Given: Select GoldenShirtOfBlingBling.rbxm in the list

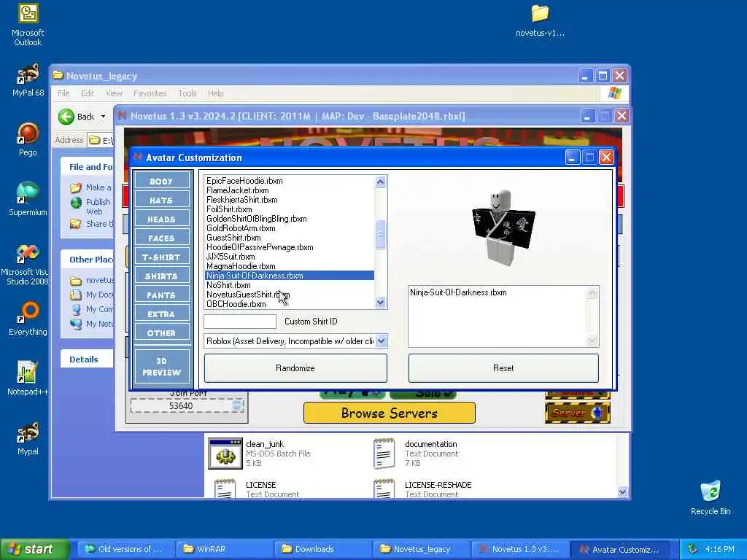Looking at the screenshot, I should click(x=256, y=219).
